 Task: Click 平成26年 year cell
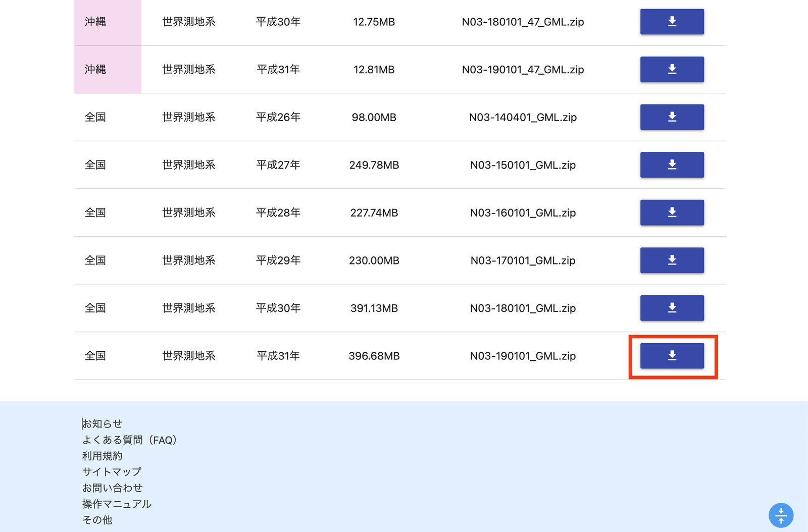click(x=278, y=117)
